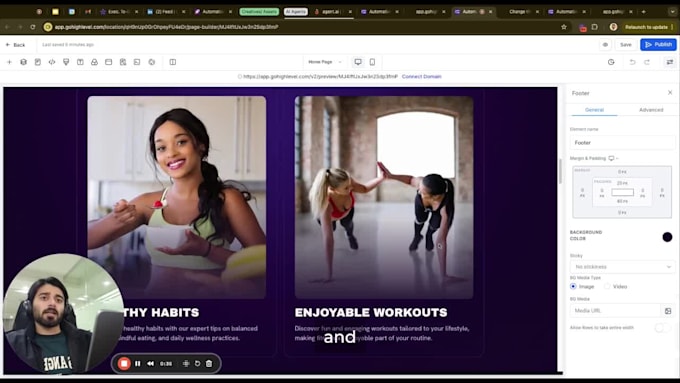The width and height of the screenshot is (680, 383).
Task: Click the Publish button
Action: 658,45
